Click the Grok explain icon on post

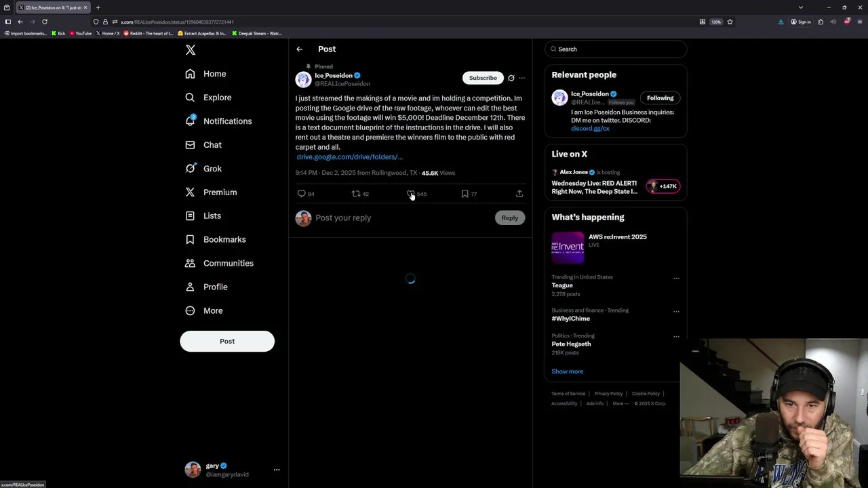tap(511, 78)
